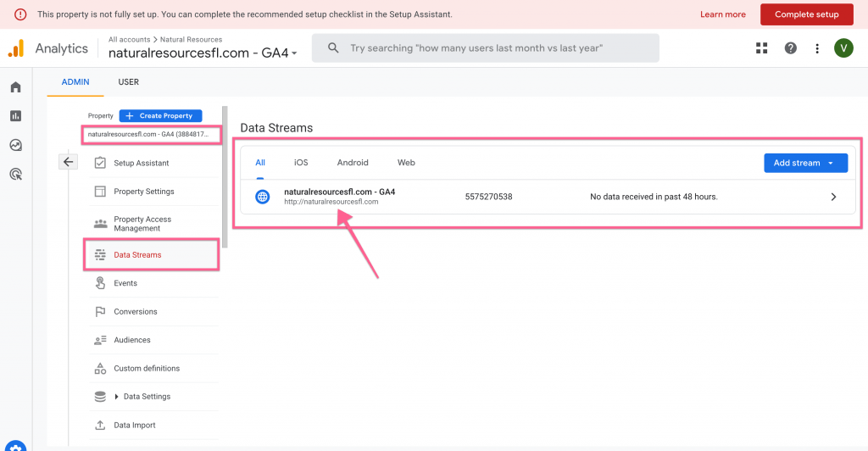Click the stream URL http://naturalresourcesfl.com
The width and height of the screenshot is (868, 451).
pos(331,202)
